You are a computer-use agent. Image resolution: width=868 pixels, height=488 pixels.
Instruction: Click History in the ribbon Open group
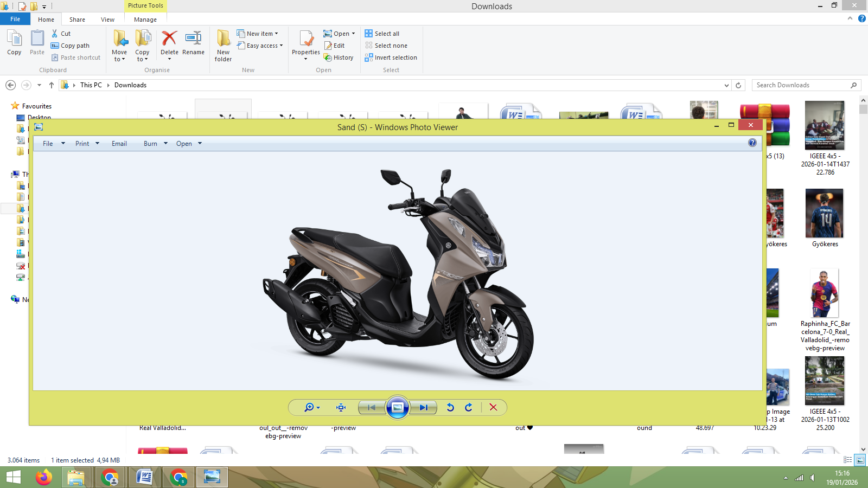(x=339, y=57)
